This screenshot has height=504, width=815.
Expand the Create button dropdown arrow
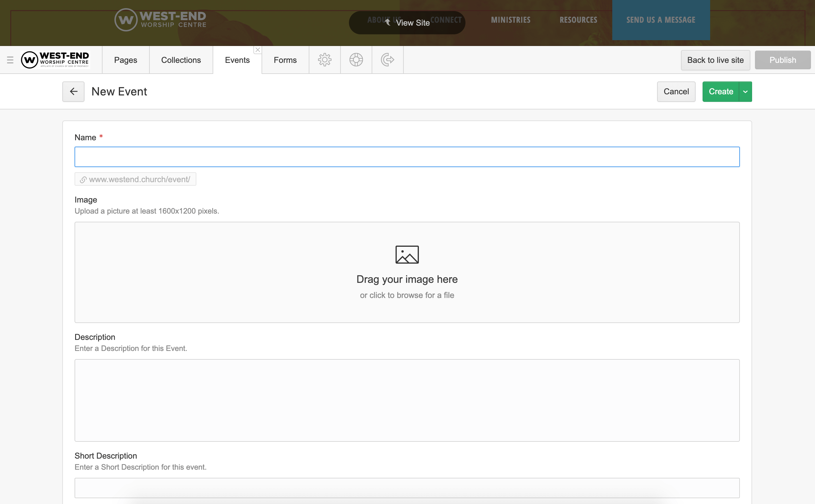click(745, 92)
